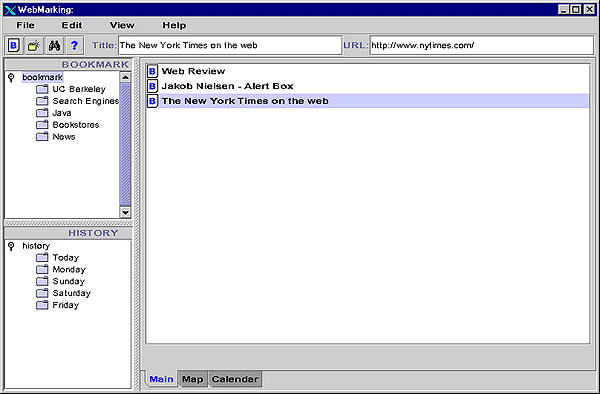Click the question mark help icon
This screenshot has height=394, width=600.
[75, 46]
